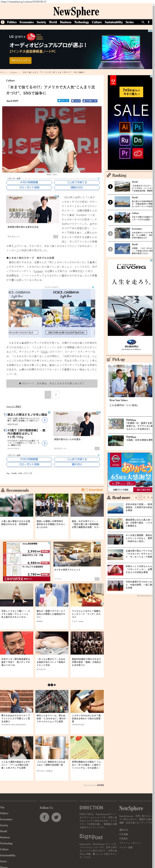Click the Dimension Dn icon in Adobe ad
The width and height of the screenshot is (155, 868).
(x=137, y=140)
